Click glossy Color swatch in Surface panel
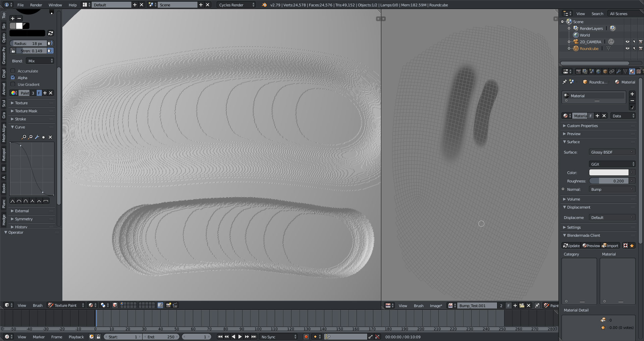 (609, 173)
